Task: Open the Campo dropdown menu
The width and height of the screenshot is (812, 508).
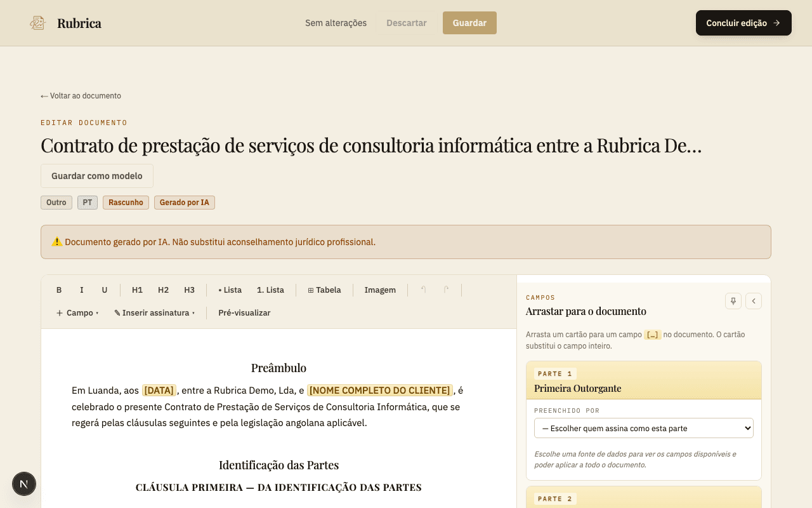Action: pyautogui.click(x=77, y=313)
